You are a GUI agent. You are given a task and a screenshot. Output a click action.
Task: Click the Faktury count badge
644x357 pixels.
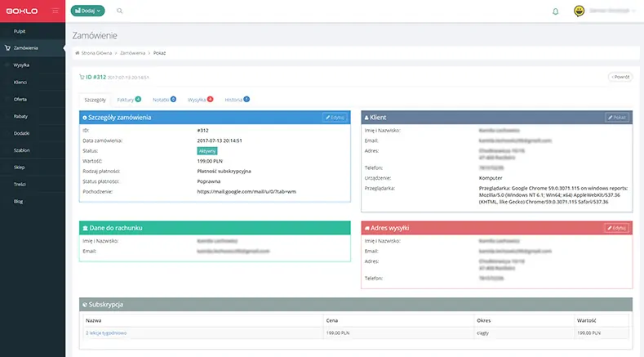[138, 99]
